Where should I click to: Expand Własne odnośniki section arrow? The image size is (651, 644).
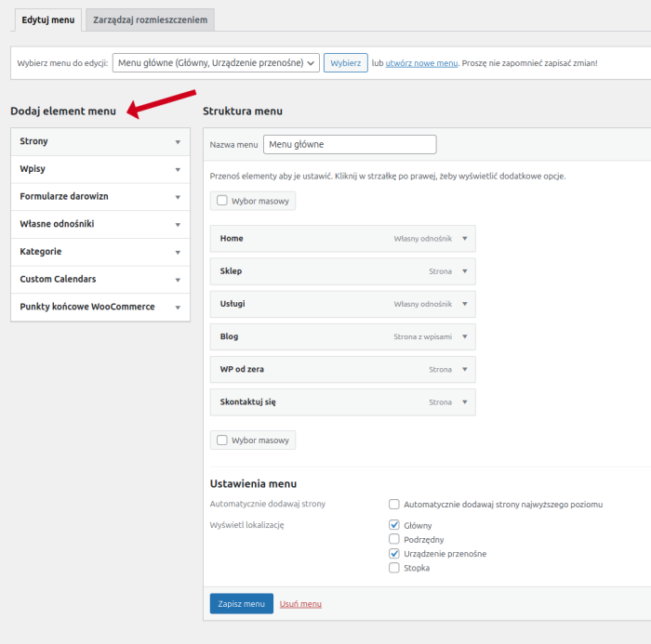[x=177, y=224]
